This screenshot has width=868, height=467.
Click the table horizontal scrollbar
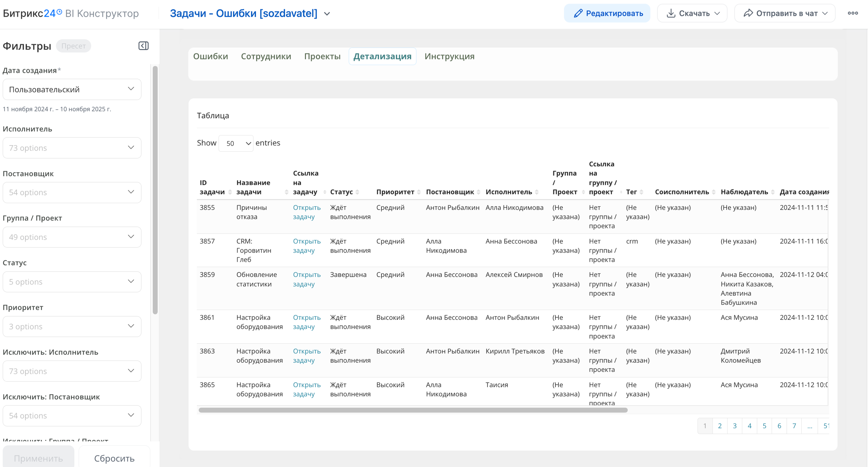pos(413,410)
